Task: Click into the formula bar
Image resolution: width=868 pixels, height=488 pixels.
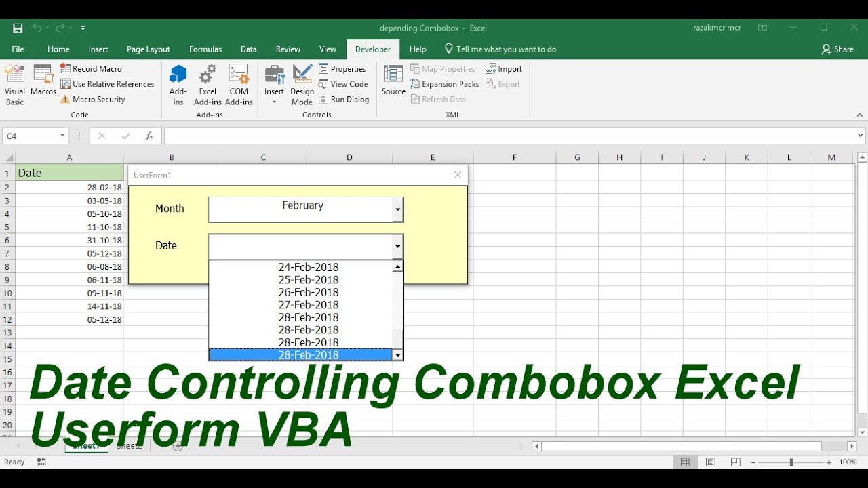Action: pos(510,136)
